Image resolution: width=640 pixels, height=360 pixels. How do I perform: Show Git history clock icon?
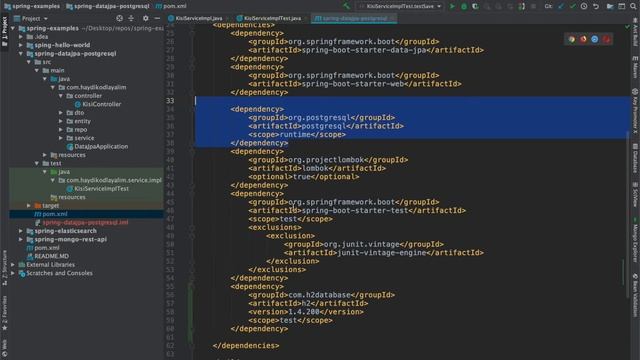point(584,6)
